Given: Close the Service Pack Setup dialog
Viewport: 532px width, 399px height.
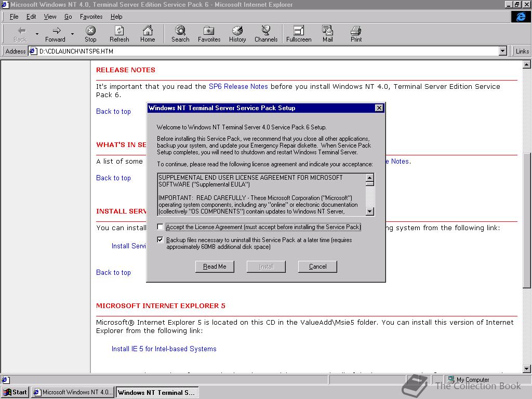Looking at the screenshot, I should (379, 108).
